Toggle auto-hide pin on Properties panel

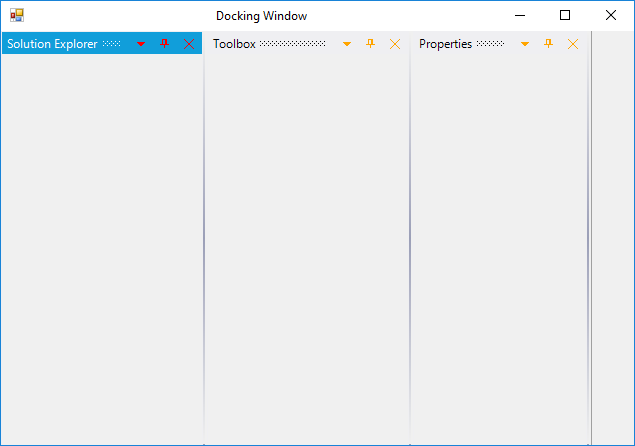[x=548, y=43]
